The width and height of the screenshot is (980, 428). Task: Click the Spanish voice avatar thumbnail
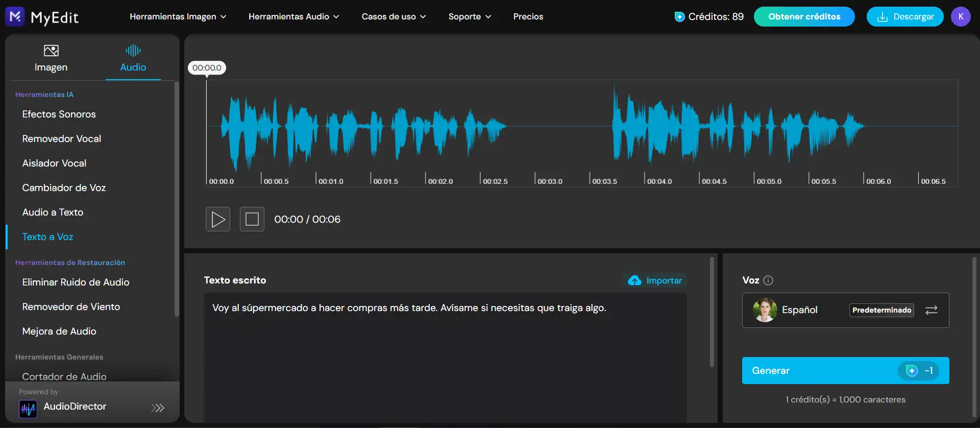pos(765,310)
